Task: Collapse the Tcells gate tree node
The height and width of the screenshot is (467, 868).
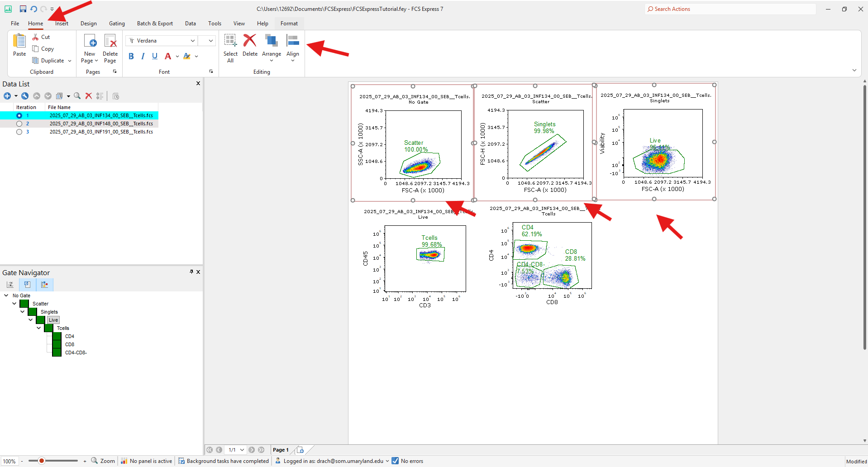Action: pyautogui.click(x=39, y=328)
